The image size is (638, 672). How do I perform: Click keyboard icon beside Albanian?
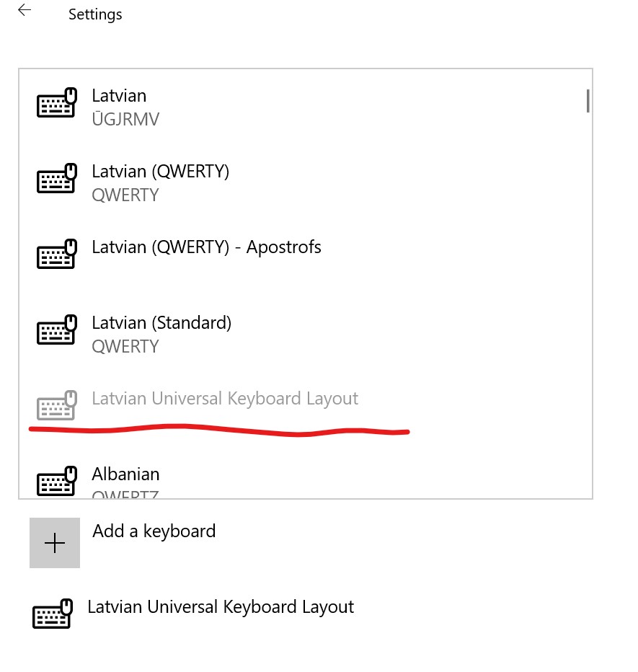pos(56,481)
